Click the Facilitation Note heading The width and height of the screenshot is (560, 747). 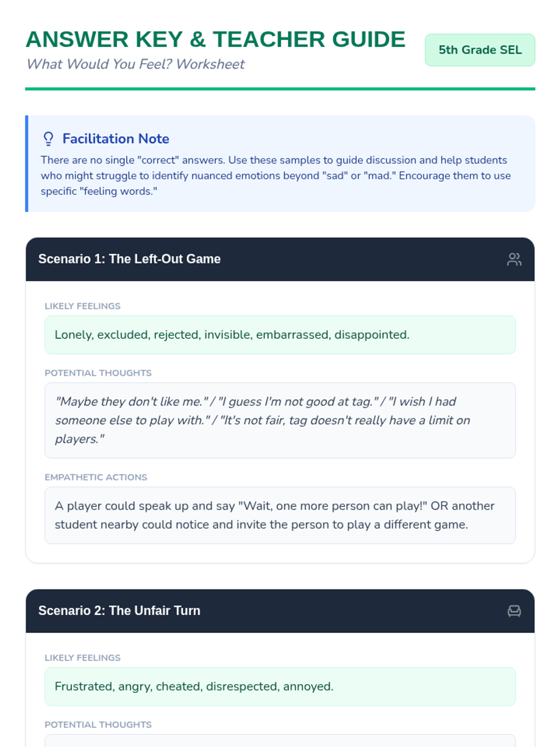(x=116, y=139)
